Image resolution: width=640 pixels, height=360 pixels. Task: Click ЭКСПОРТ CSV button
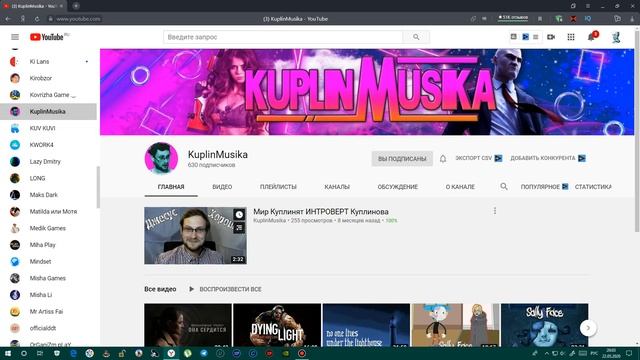point(479,158)
